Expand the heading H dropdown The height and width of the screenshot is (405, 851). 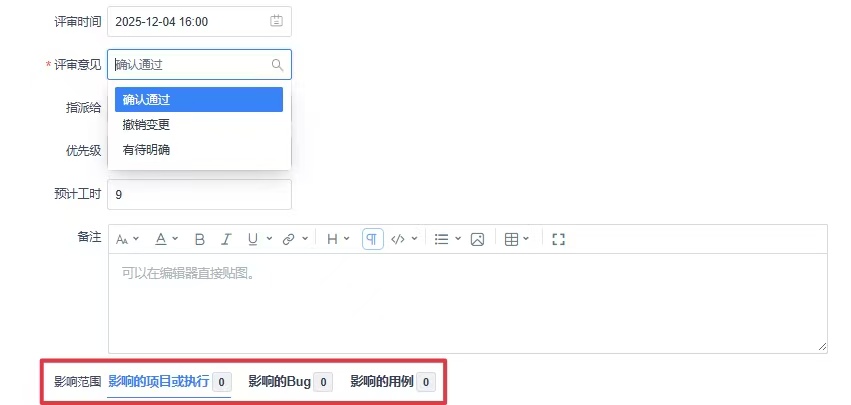(338, 239)
